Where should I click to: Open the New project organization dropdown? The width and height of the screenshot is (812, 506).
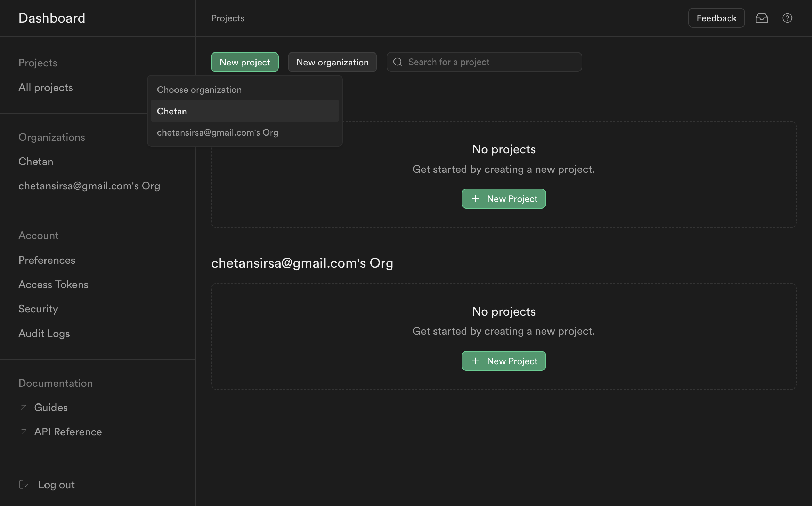pyautogui.click(x=245, y=62)
